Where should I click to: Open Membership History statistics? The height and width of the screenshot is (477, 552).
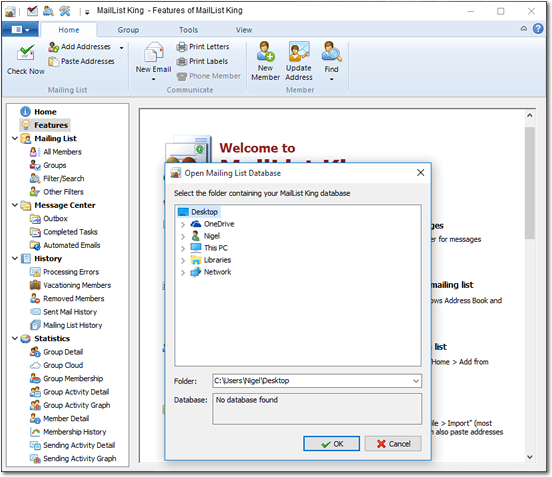pyautogui.click(x=75, y=432)
